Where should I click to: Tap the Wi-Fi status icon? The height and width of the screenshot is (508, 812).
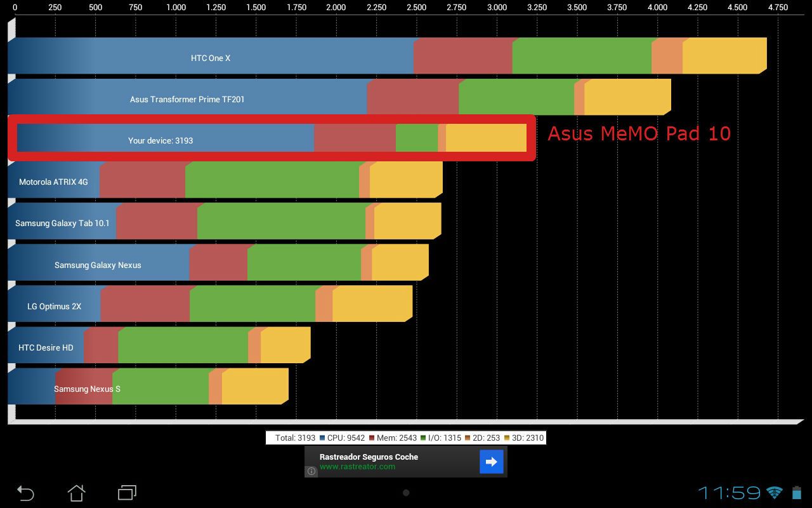tap(775, 493)
